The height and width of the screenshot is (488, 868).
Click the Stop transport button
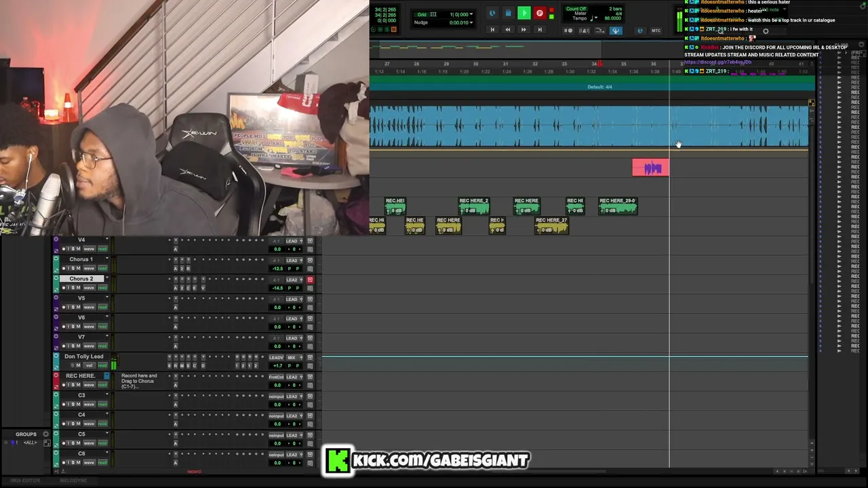click(509, 13)
